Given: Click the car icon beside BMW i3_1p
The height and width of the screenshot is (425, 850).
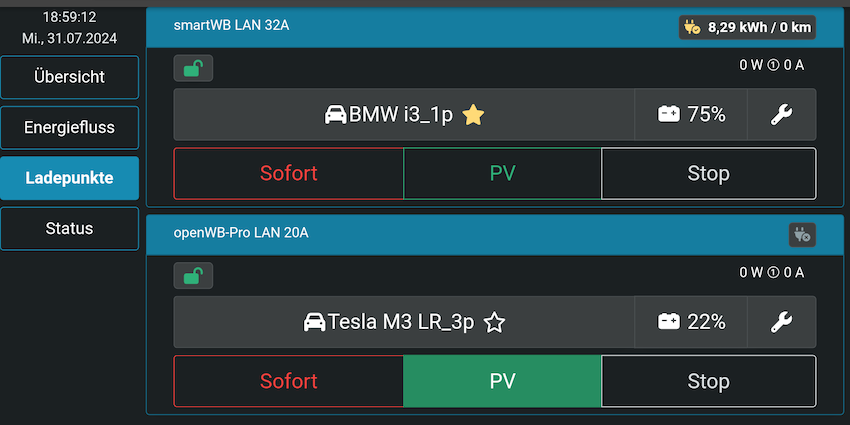Looking at the screenshot, I should click(336, 115).
